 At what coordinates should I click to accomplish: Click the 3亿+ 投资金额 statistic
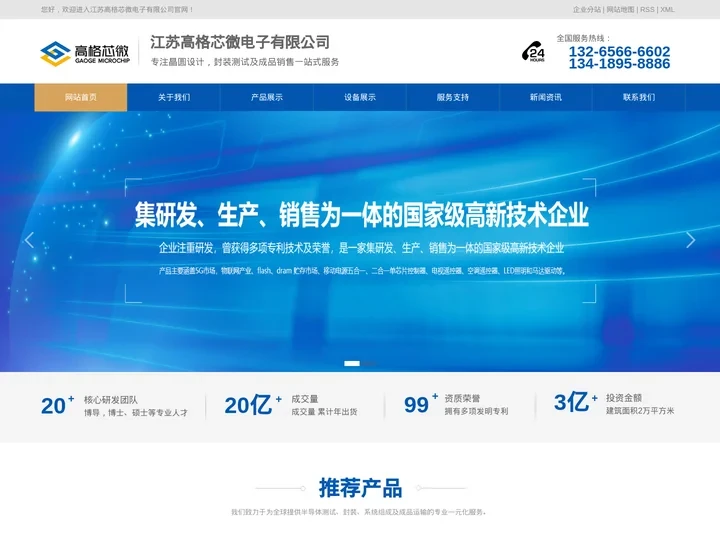[x=614, y=404]
